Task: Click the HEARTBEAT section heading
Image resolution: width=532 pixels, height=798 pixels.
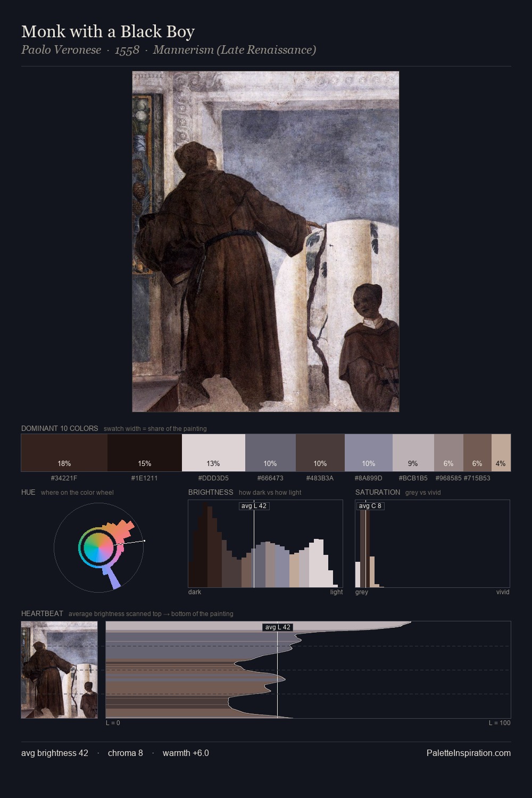Action: coord(42,613)
